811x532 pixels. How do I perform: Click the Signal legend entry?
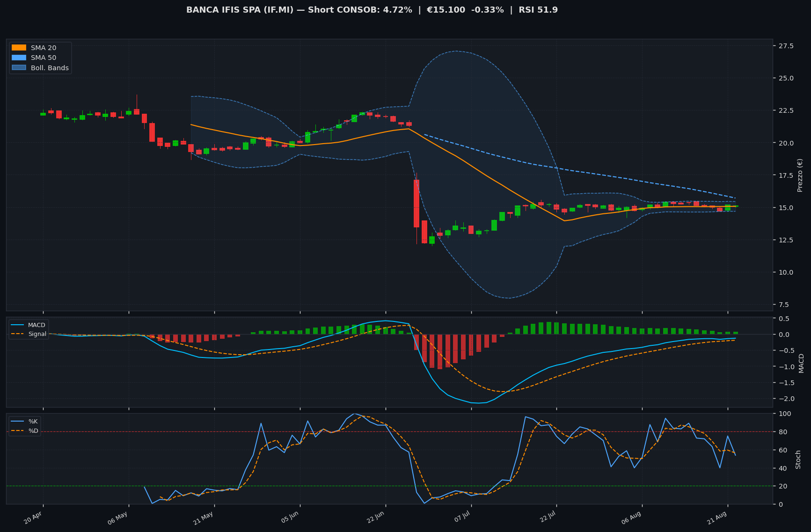pos(29,334)
